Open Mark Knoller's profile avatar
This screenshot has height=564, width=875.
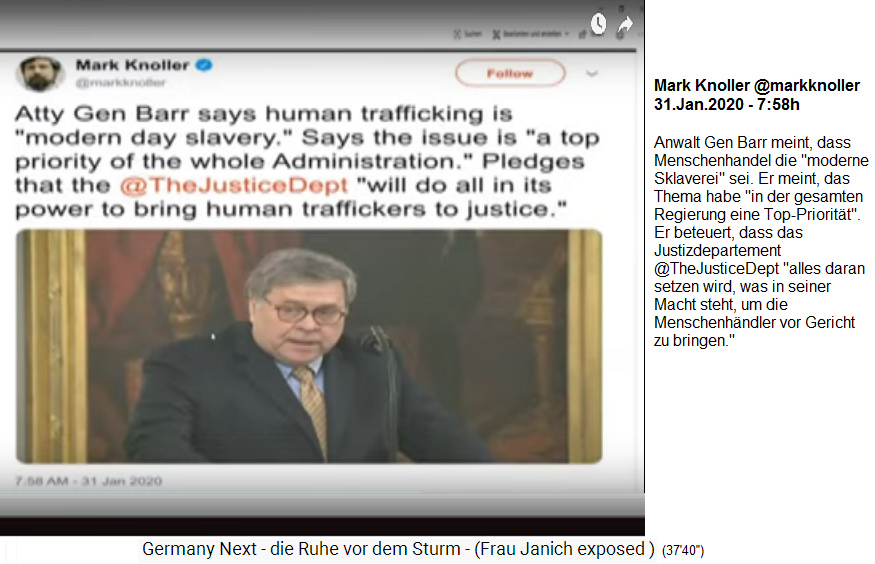tap(39, 74)
